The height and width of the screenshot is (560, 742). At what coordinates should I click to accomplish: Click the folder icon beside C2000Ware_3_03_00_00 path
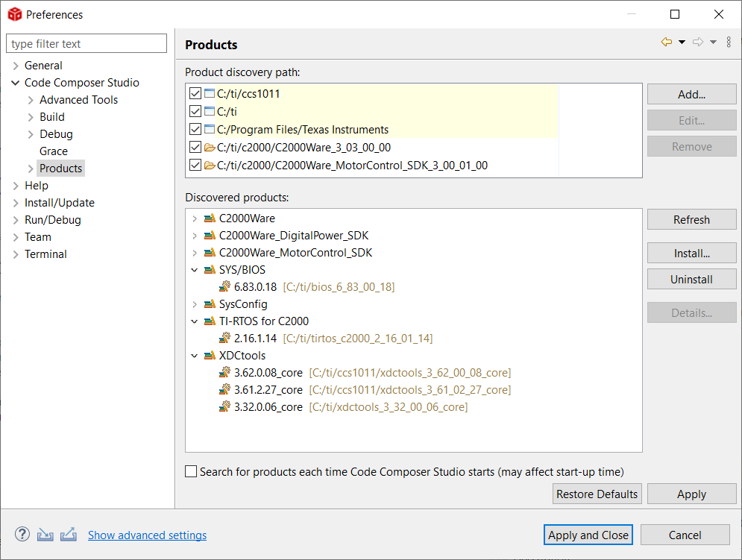[x=210, y=147]
